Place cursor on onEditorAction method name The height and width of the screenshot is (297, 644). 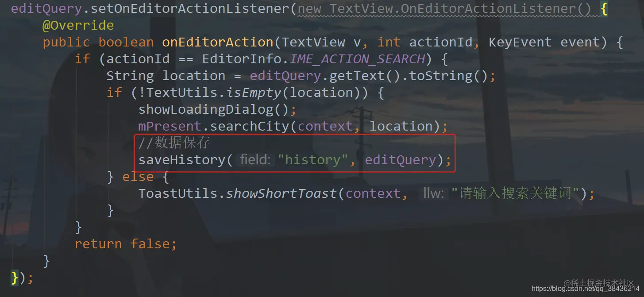(x=218, y=42)
